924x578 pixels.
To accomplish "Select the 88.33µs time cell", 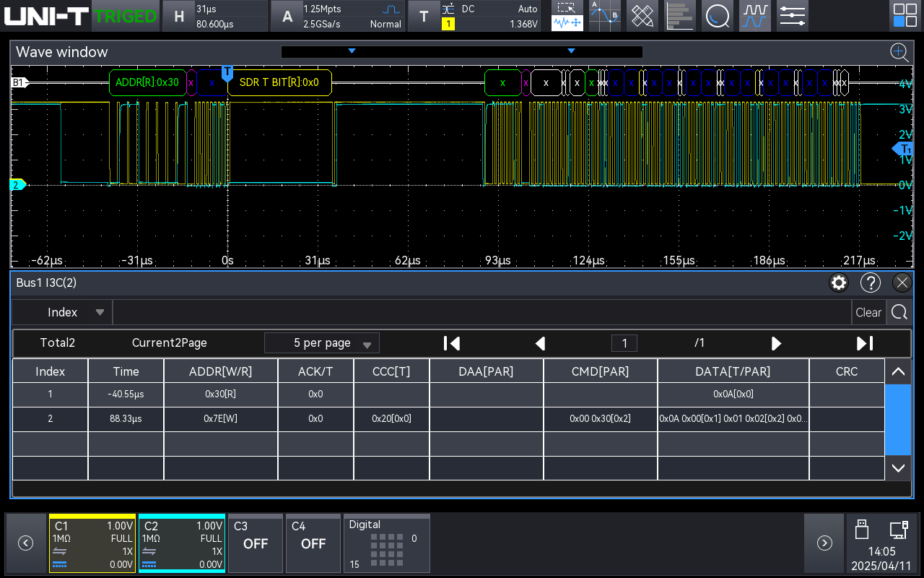I will point(126,419).
